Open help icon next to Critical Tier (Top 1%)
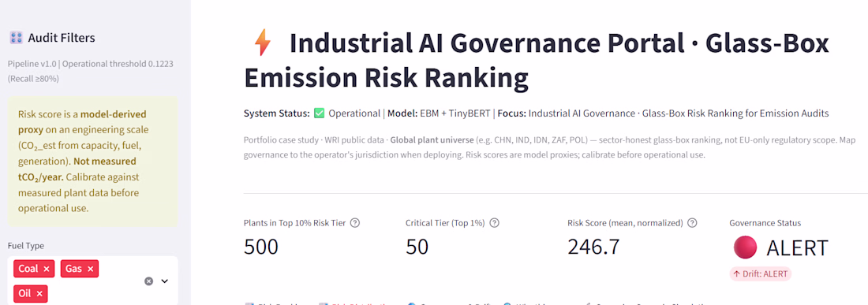 [494, 223]
